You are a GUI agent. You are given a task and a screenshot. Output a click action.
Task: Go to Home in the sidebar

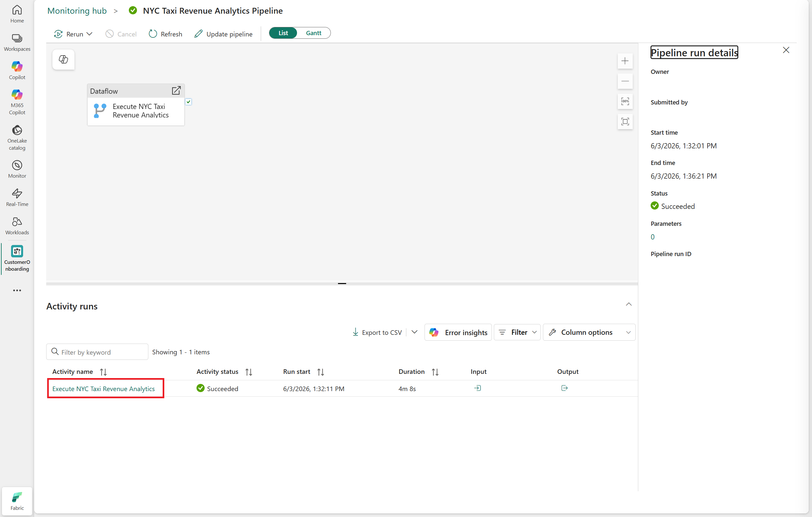(17, 14)
